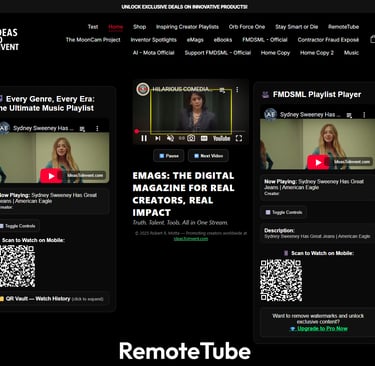Click the shopping cart icon in header

pyautogui.click(x=372, y=39)
